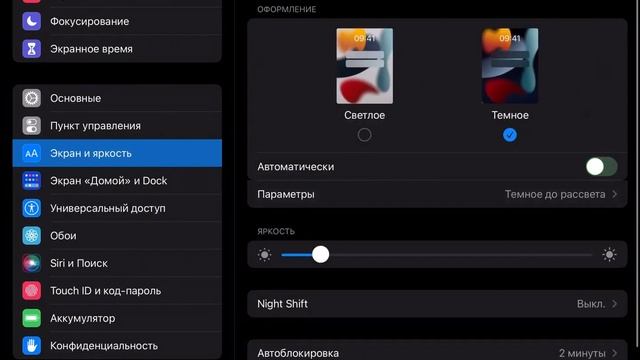Pick the dark appearance preview thumbnail
This screenshot has width=640, height=360.
510,66
